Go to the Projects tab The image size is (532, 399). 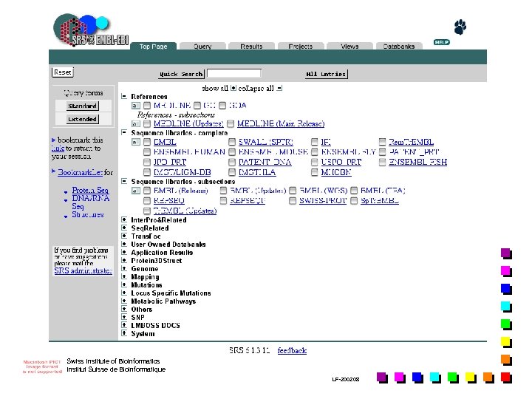pyautogui.click(x=301, y=46)
